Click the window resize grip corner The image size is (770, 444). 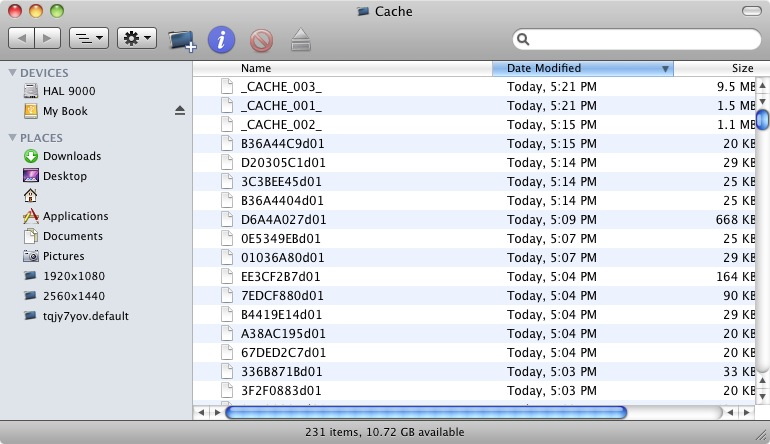pos(762,434)
